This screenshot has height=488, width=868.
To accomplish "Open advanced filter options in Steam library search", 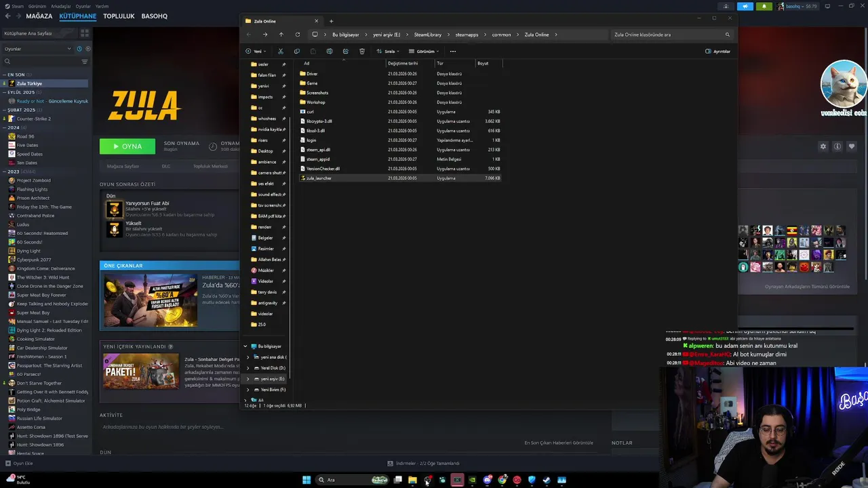I will click(x=84, y=61).
